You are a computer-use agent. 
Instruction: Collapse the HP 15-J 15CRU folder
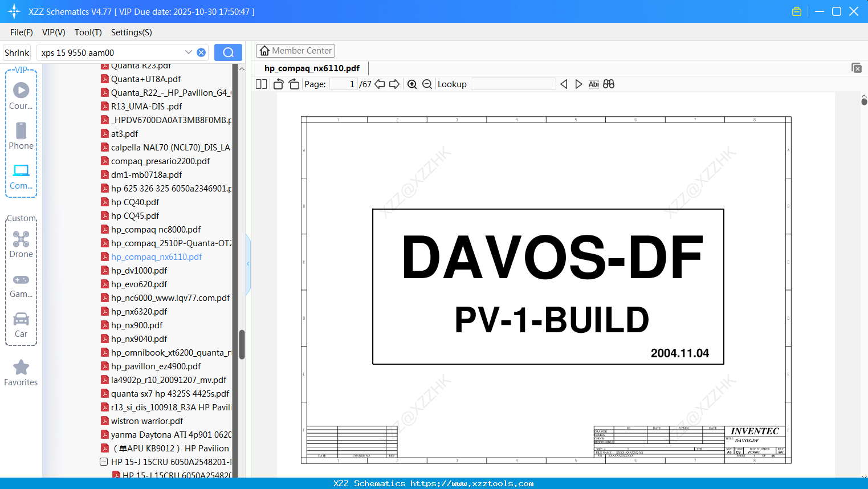[104, 462]
